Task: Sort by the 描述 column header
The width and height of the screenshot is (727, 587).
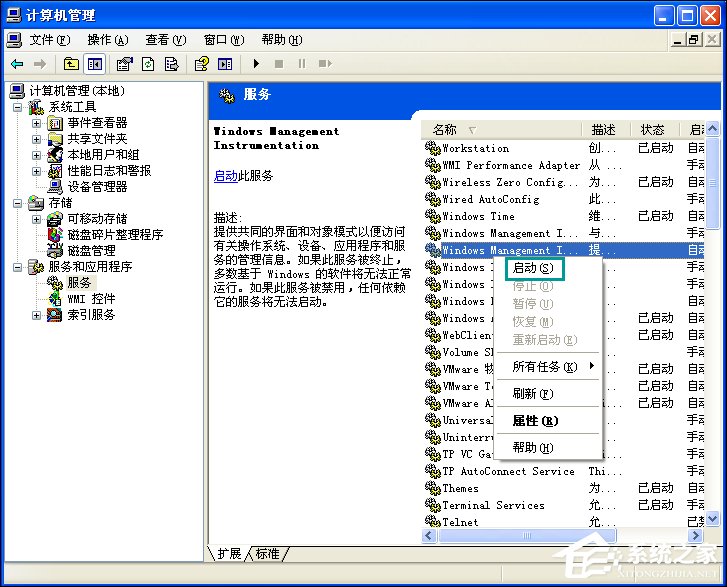Action: point(604,130)
